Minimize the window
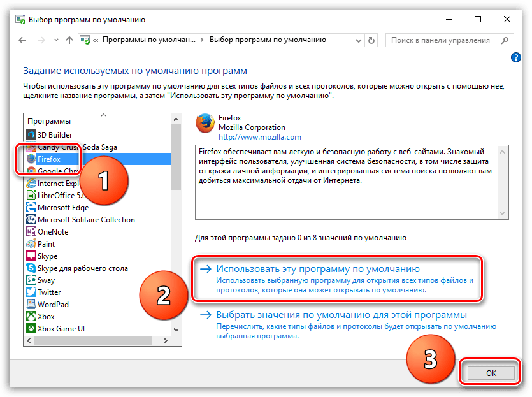 point(449,19)
